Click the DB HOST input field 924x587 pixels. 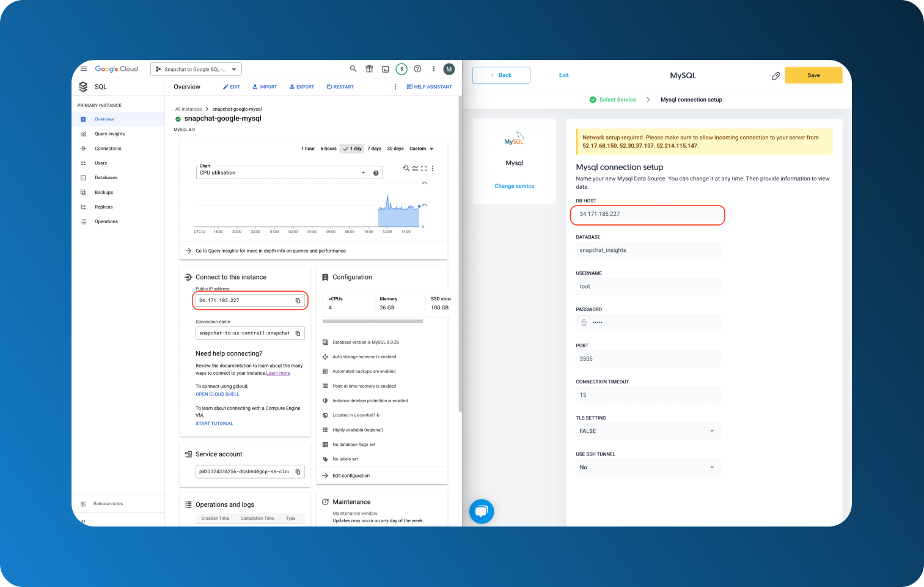(648, 215)
